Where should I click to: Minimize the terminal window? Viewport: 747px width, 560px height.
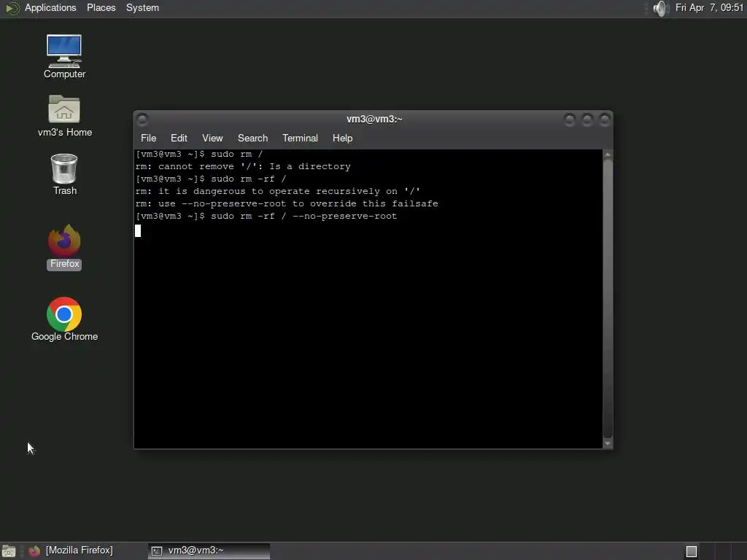569,119
